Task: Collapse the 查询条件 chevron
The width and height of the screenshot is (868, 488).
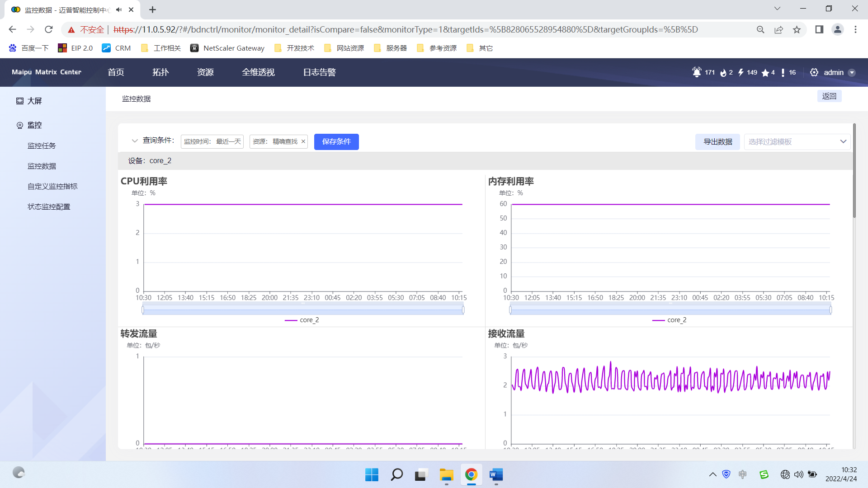Action: pos(134,141)
